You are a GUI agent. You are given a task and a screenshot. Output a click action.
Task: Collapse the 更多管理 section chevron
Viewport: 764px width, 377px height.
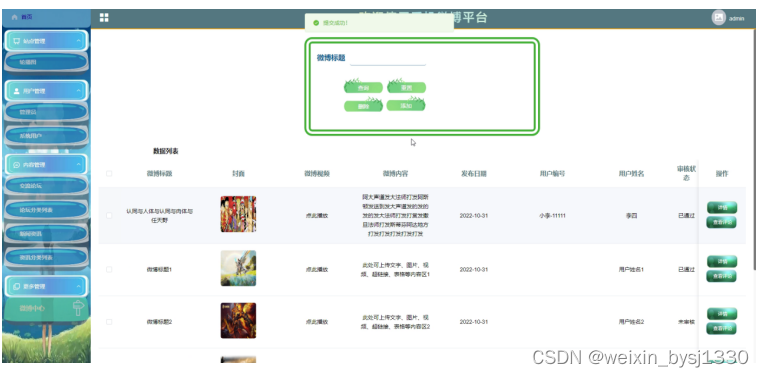[x=79, y=286]
